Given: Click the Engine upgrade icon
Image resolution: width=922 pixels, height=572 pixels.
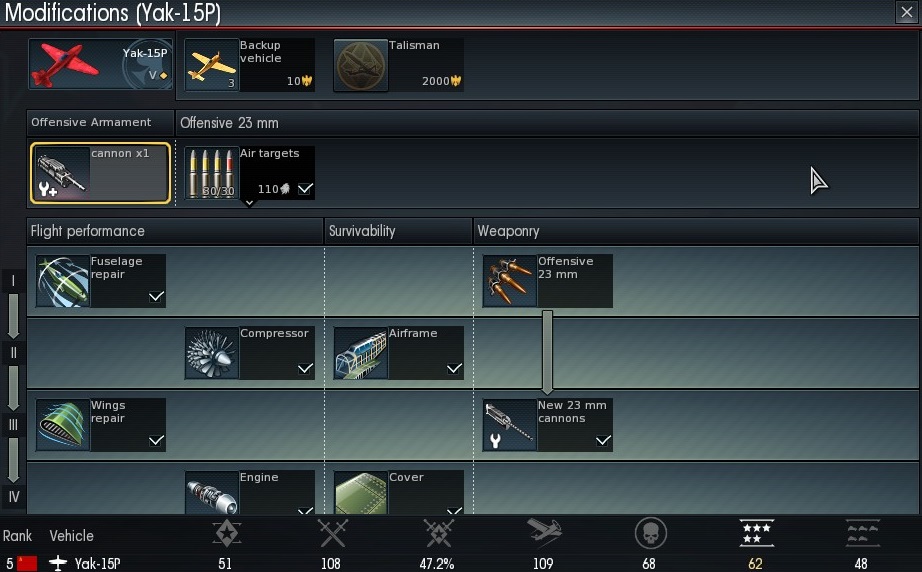Looking at the screenshot, I should 212,493.
